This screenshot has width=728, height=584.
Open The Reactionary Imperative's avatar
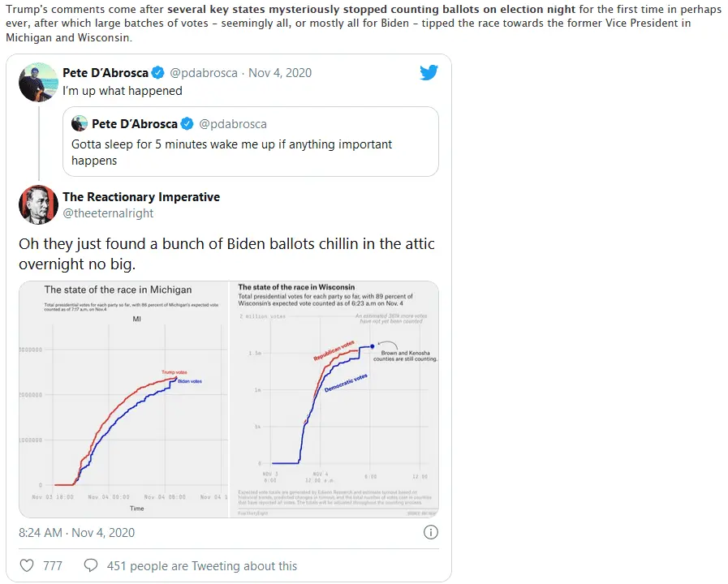click(x=38, y=204)
